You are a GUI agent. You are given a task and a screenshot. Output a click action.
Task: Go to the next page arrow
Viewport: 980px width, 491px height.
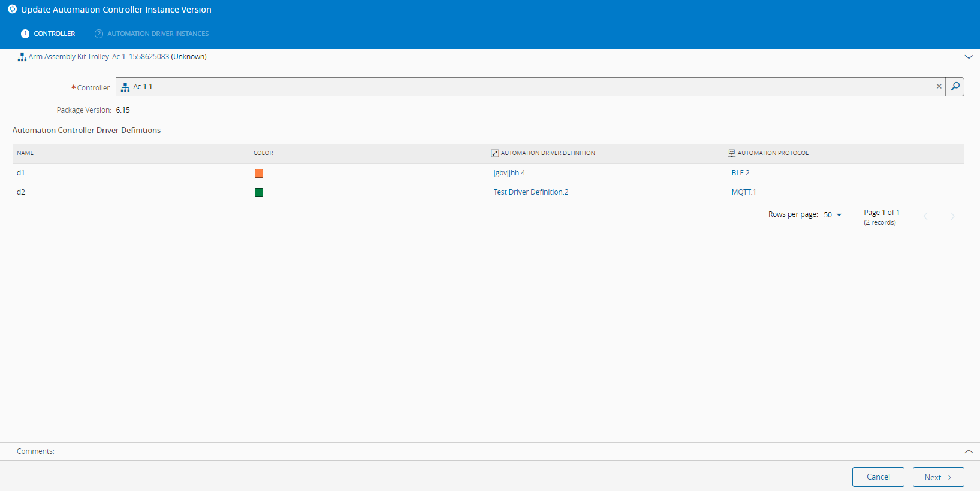pos(952,216)
